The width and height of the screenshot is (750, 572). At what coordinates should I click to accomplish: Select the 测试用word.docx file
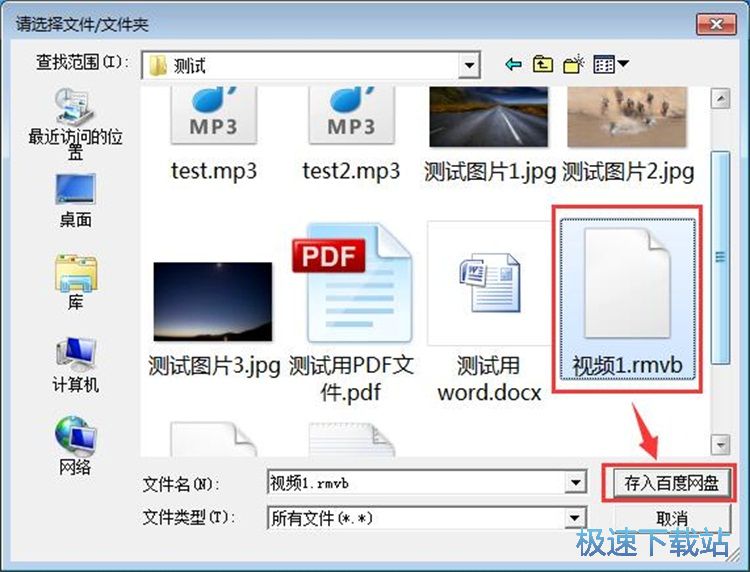(489, 312)
